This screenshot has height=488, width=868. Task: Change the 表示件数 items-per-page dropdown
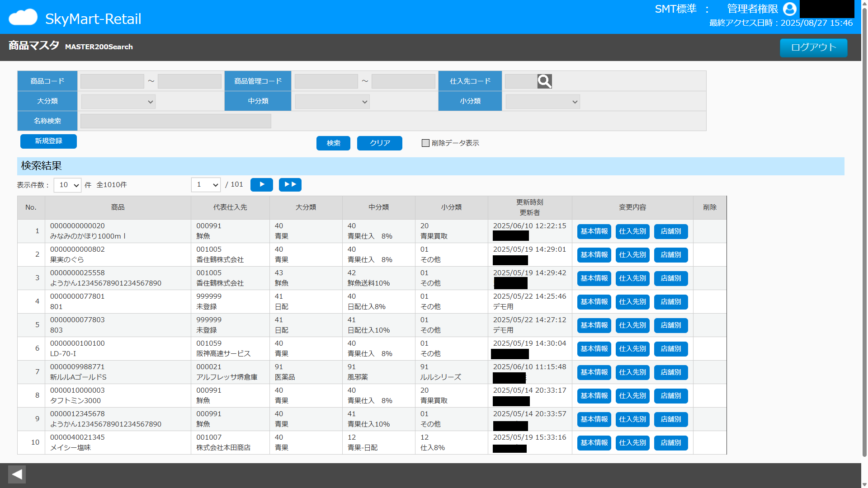click(67, 185)
